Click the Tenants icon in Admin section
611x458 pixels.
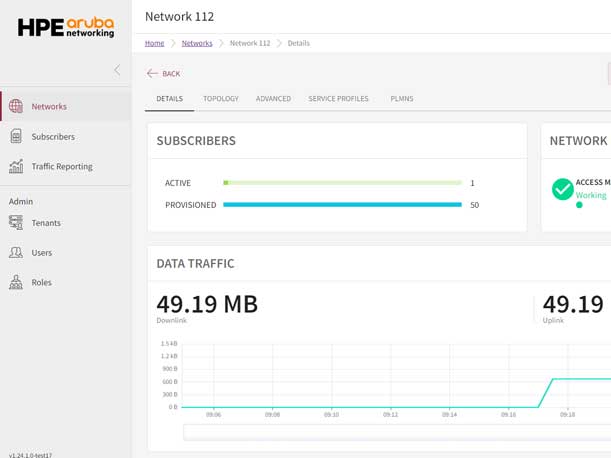pyautogui.click(x=16, y=223)
